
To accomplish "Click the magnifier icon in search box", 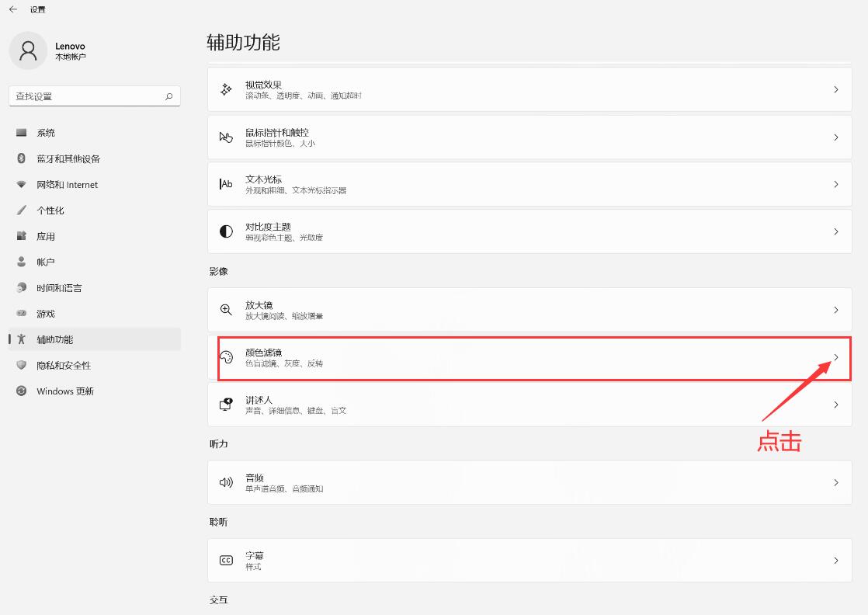I will [x=168, y=96].
